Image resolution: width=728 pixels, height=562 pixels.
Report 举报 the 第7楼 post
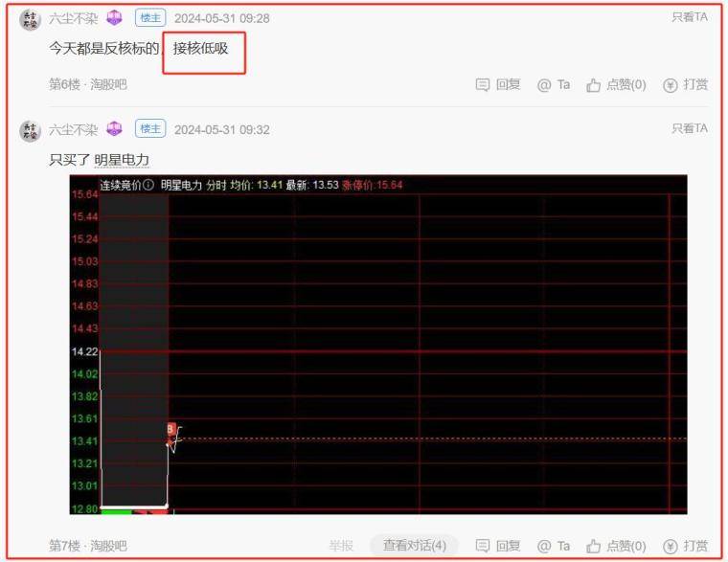point(341,546)
